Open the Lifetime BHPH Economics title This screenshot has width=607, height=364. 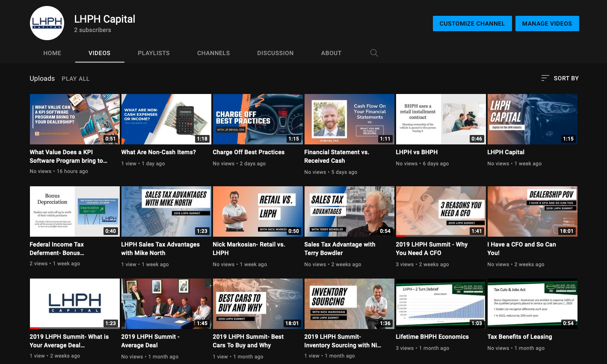point(432,337)
